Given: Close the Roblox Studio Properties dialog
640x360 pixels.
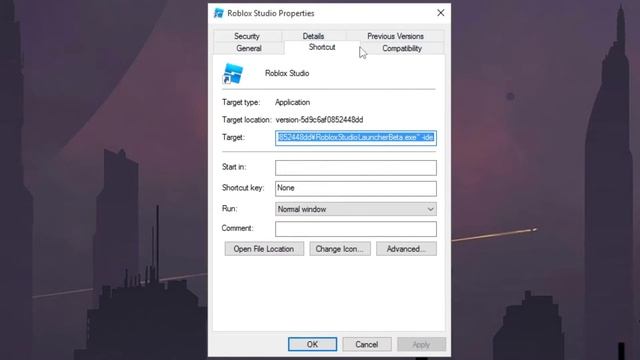Looking at the screenshot, I should coord(440,13).
